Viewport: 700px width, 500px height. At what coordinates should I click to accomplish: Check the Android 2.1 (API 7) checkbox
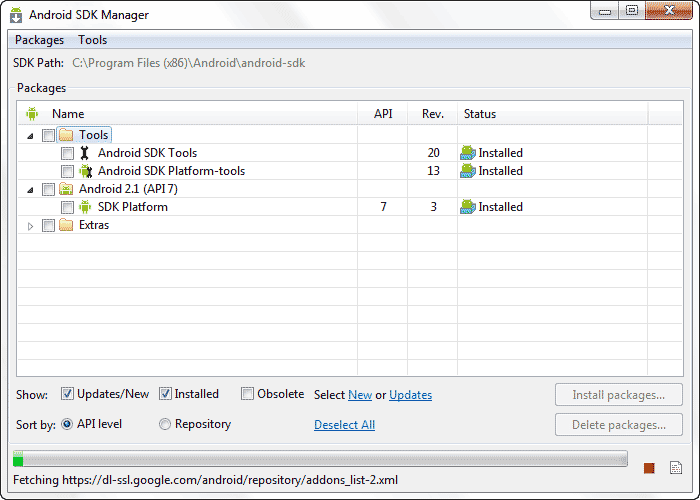[48, 189]
